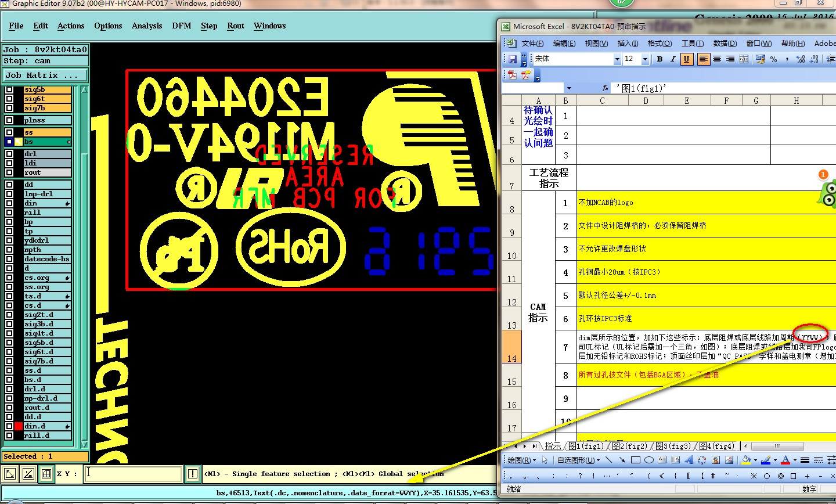Open the File menu in Graphic Editor

pos(16,26)
